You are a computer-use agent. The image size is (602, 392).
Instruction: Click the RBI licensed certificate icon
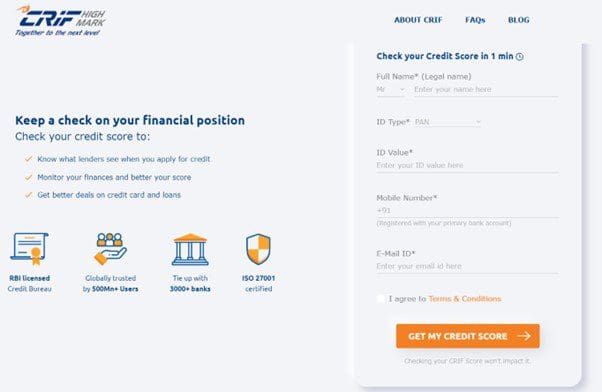pos(30,249)
